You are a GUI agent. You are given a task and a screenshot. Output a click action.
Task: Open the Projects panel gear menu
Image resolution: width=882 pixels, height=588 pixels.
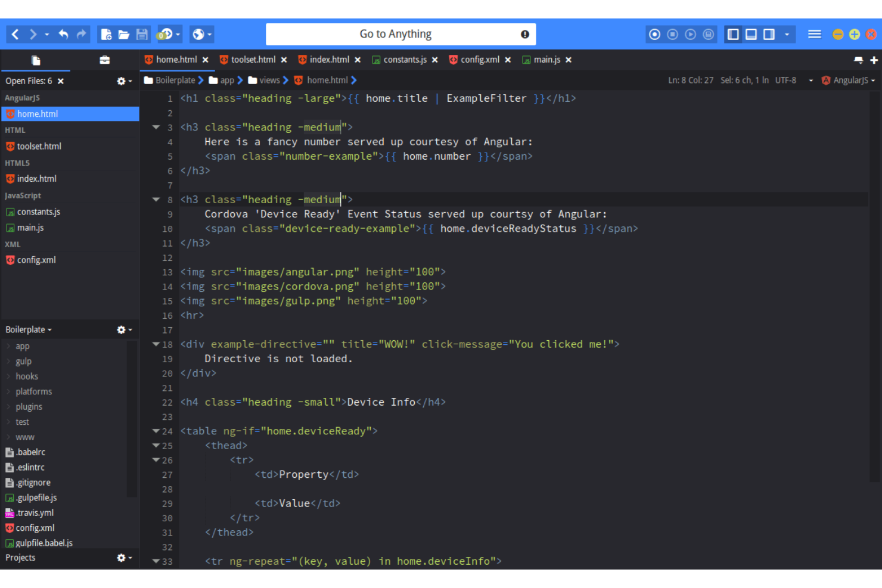point(124,558)
